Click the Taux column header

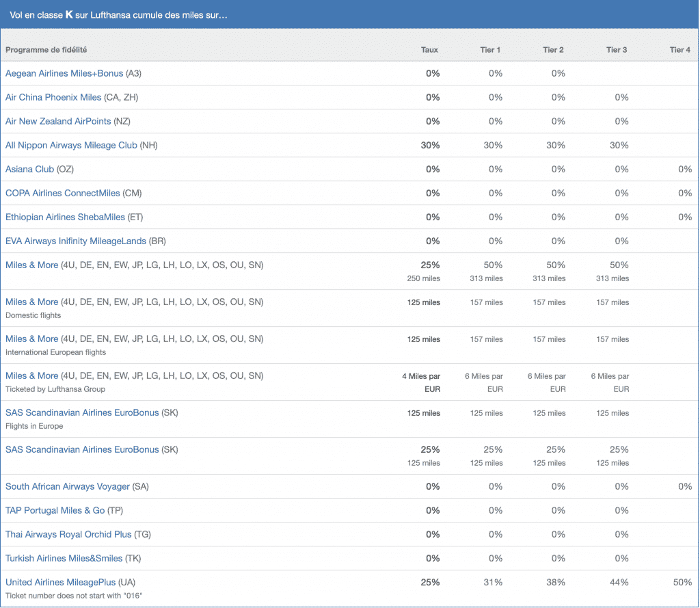[429, 50]
